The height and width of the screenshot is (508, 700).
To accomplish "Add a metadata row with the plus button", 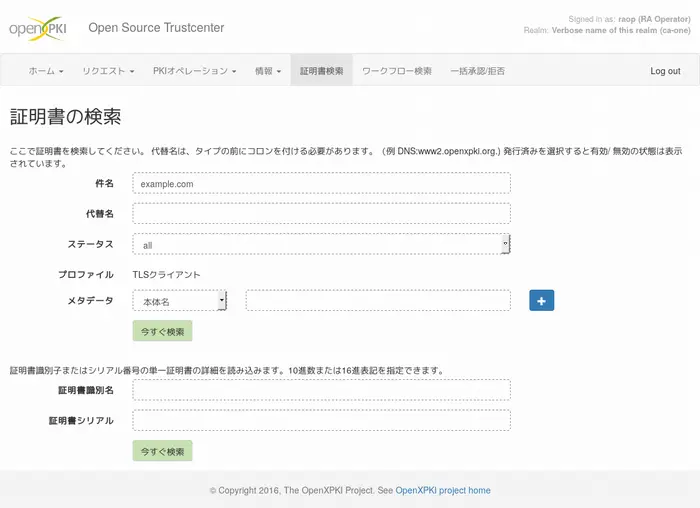I will (542, 300).
